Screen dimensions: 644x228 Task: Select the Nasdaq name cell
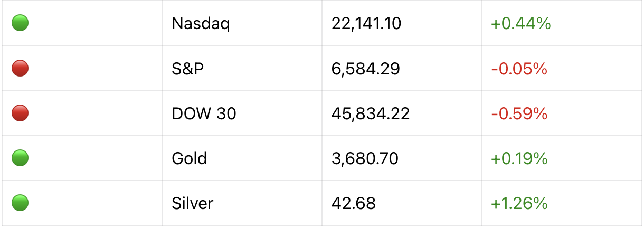coord(201,24)
